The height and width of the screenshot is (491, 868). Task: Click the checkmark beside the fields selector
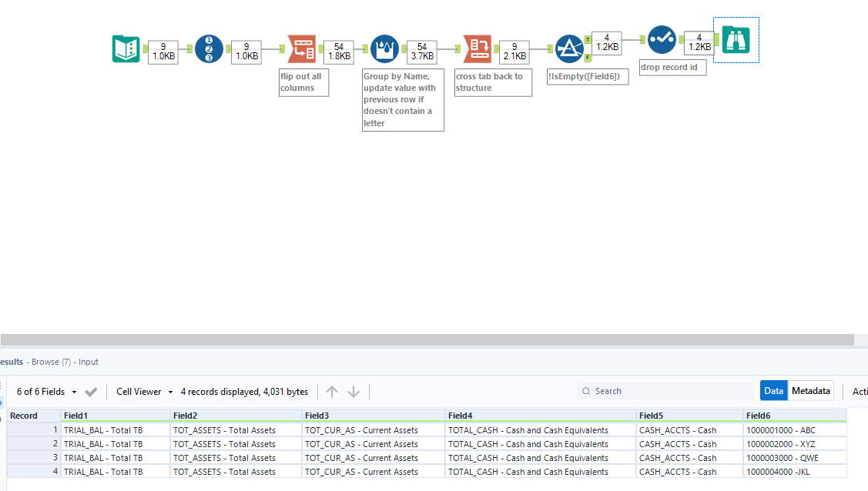(90, 391)
